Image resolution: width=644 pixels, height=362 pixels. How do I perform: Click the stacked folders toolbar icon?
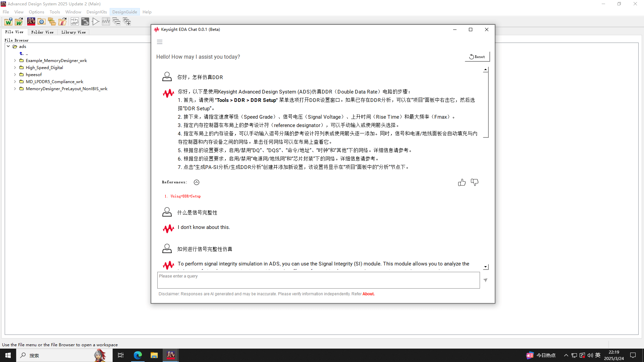point(52,22)
